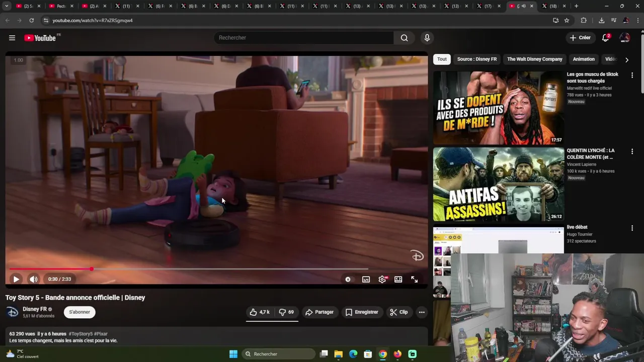644x362 pixels.
Task: Select the Tout filter chip
Action: click(442, 59)
